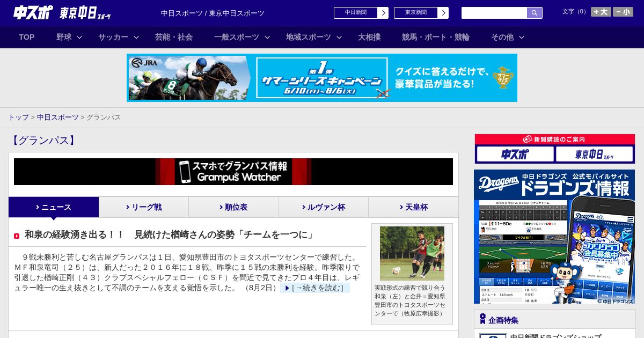Click the Chunichi Sports (中スポ) header logo
This screenshot has height=338, width=644.
click(x=33, y=13)
